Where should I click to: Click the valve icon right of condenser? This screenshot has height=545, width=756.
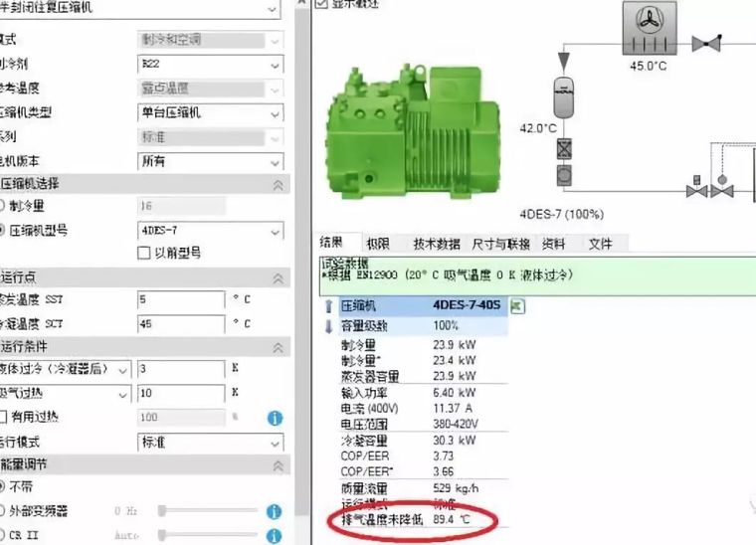[707, 43]
